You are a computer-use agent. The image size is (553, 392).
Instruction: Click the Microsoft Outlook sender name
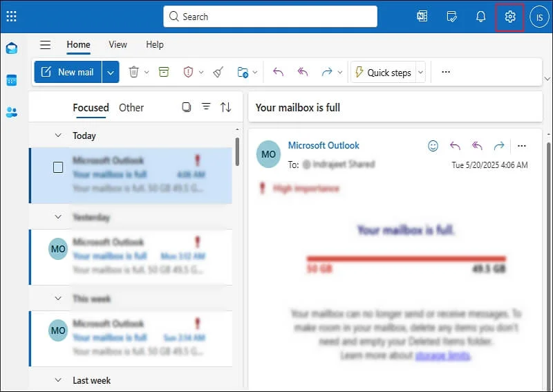pyautogui.click(x=324, y=145)
